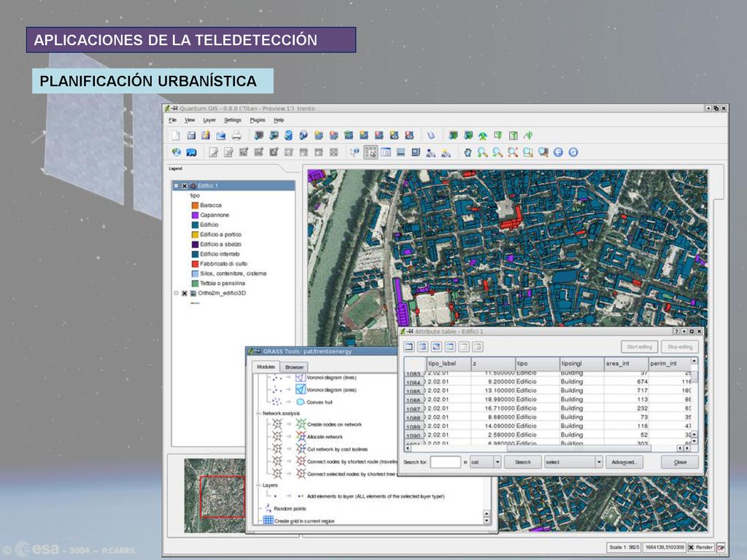This screenshot has height=560, width=747.
Task: Open the View menu
Action: tap(190, 120)
